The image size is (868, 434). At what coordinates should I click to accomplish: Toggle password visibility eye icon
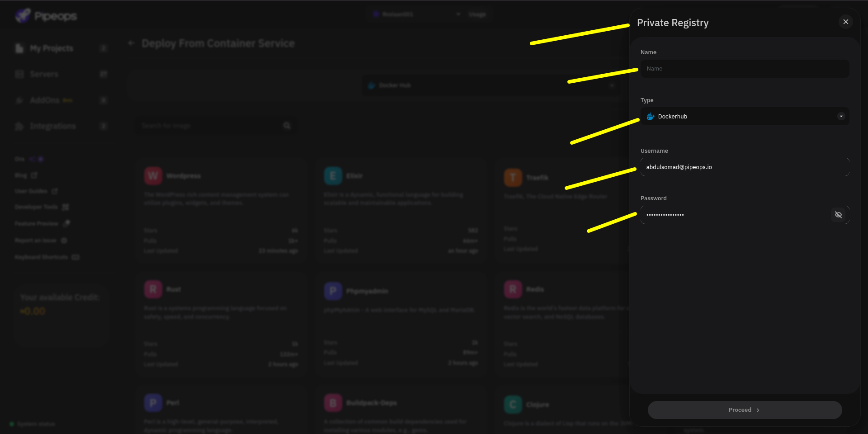click(x=838, y=215)
